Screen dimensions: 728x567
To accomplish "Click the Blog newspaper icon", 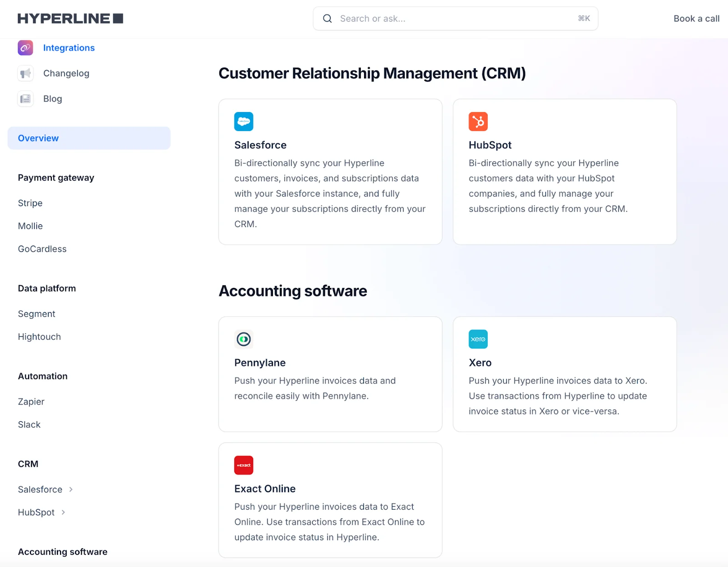I will 25,99.
